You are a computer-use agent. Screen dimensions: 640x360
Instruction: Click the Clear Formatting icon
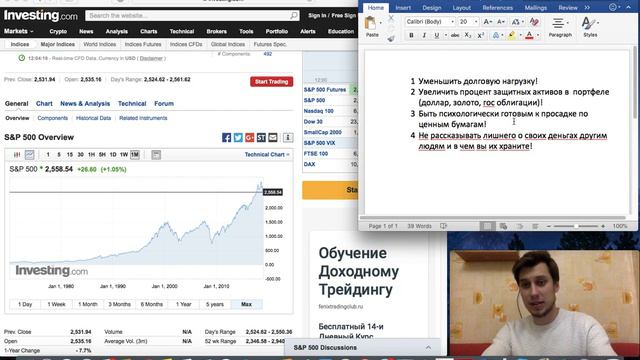click(x=534, y=22)
